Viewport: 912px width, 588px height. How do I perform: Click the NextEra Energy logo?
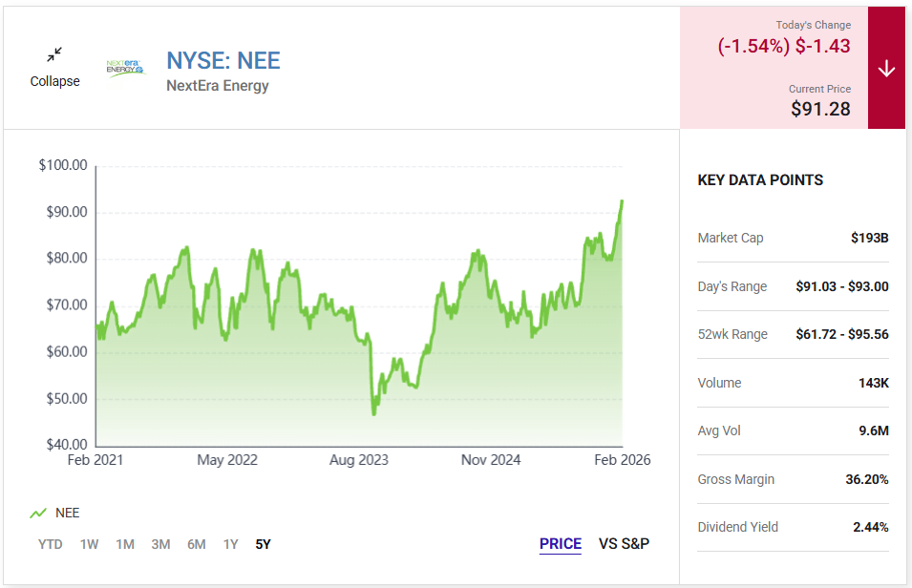[x=125, y=68]
